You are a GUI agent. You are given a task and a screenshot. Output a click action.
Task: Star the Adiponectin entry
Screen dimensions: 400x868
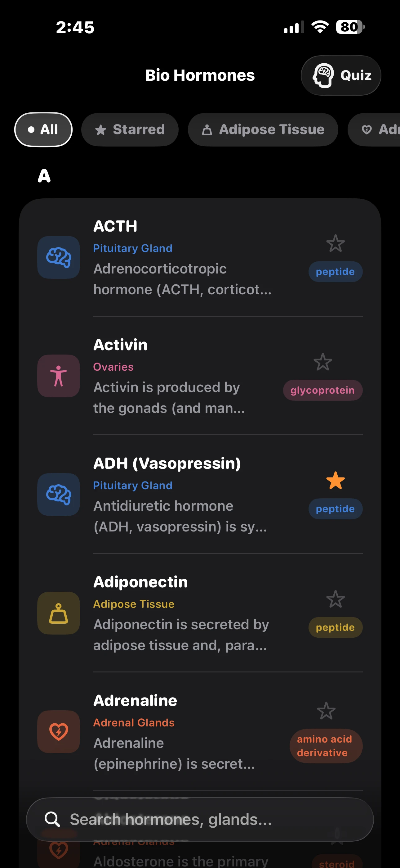(336, 599)
